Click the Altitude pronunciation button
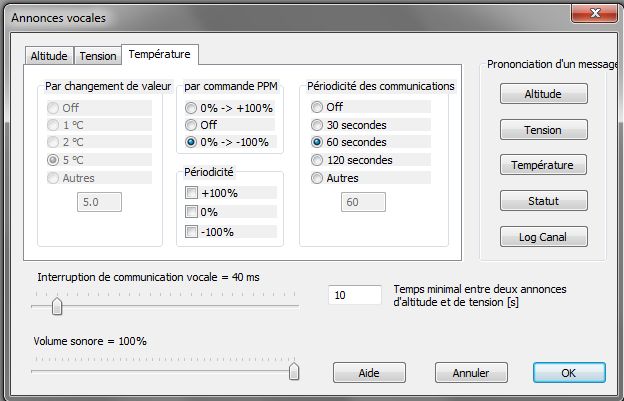 [x=544, y=94]
